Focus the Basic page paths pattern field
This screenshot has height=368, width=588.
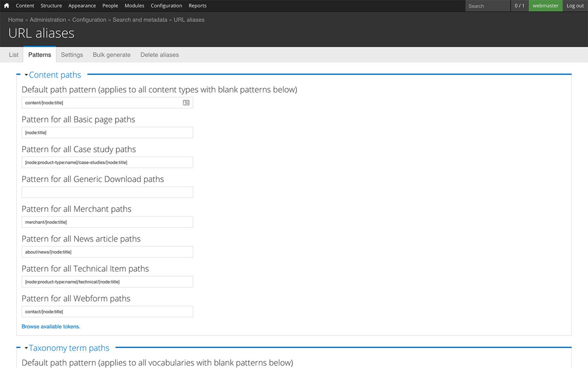click(107, 132)
